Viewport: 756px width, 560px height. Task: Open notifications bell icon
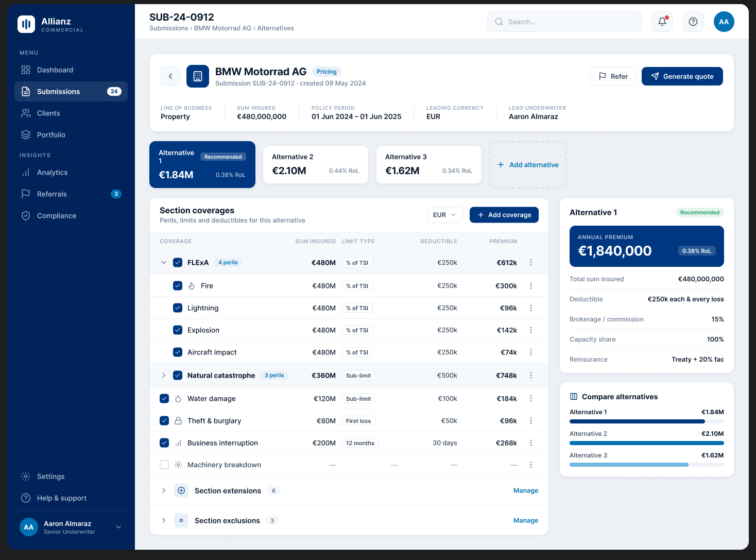[662, 22]
